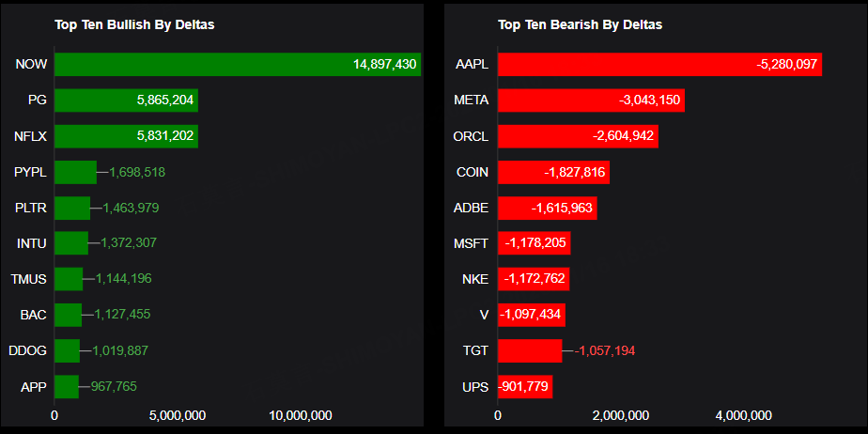Click the MSFT bearish bar
This screenshot has width=868, height=434.
(x=534, y=243)
